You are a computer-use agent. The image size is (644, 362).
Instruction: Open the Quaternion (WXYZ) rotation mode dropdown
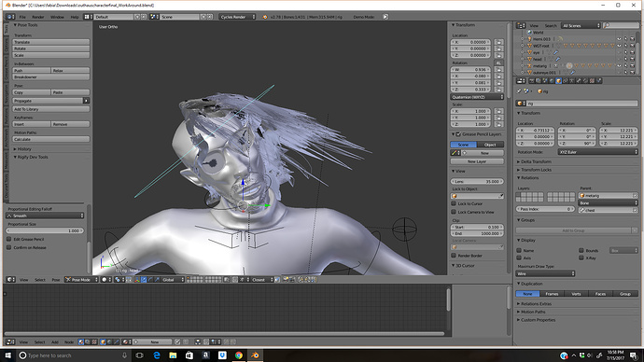(x=477, y=97)
